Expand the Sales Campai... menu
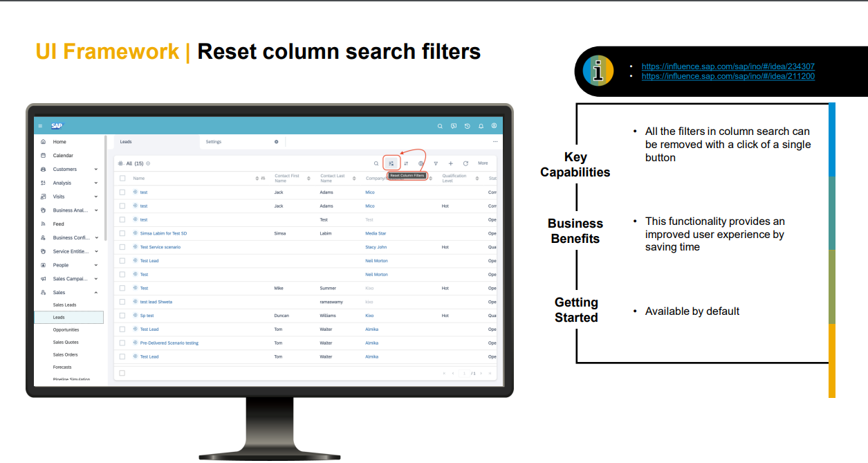 click(x=96, y=279)
